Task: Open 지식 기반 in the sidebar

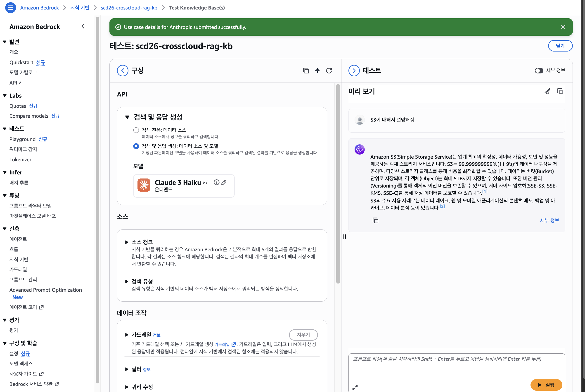Action: coord(19,259)
